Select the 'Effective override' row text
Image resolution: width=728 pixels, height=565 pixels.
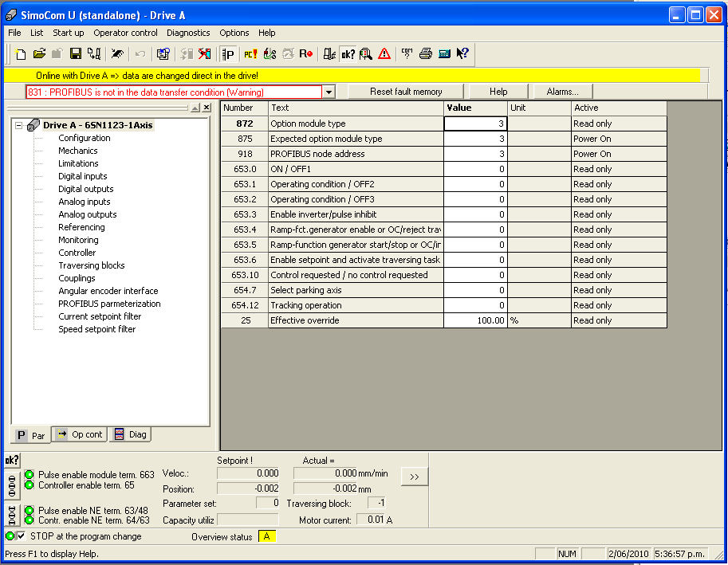[305, 320]
